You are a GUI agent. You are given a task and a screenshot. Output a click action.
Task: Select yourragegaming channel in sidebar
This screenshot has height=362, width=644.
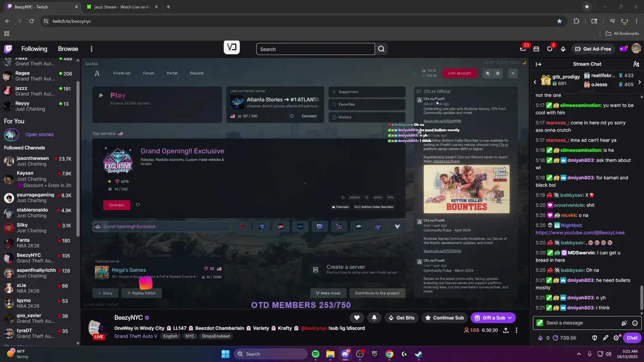pyautogui.click(x=38, y=198)
